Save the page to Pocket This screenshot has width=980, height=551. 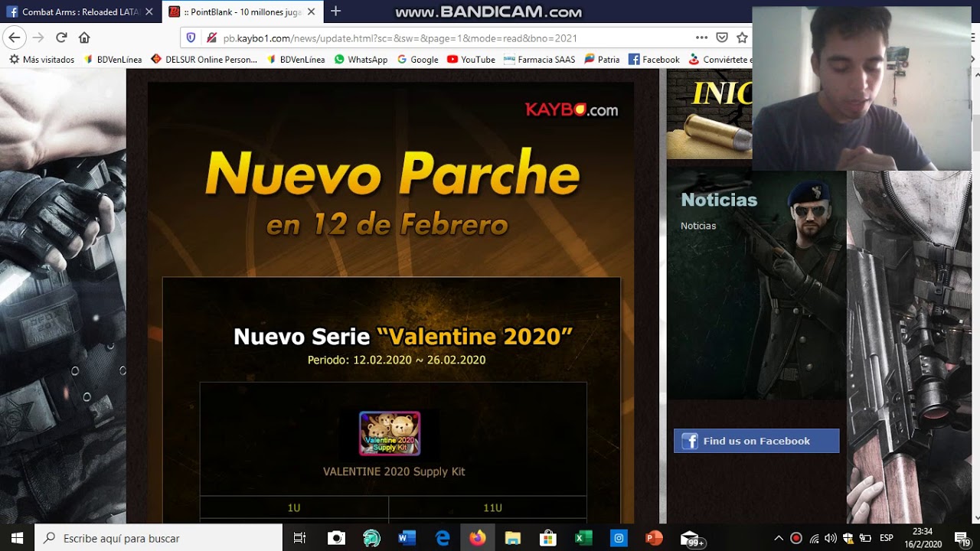pyautogui.click(x=722, y=37)
